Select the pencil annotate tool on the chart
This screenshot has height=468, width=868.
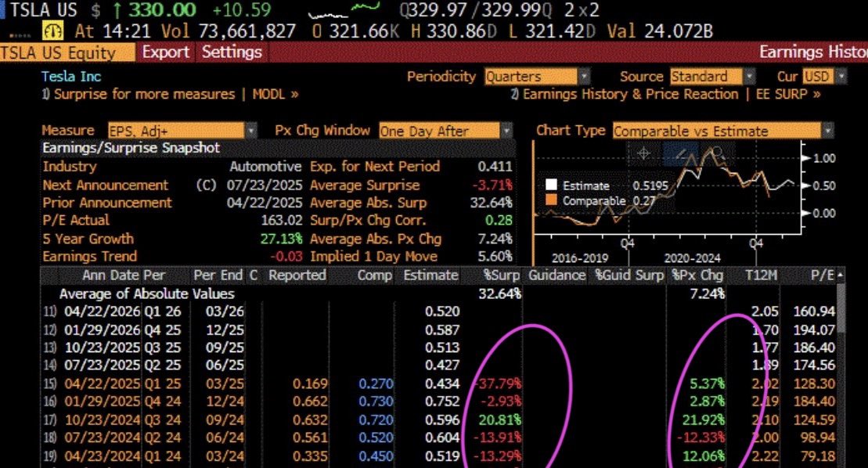click(x=682, y=154)
